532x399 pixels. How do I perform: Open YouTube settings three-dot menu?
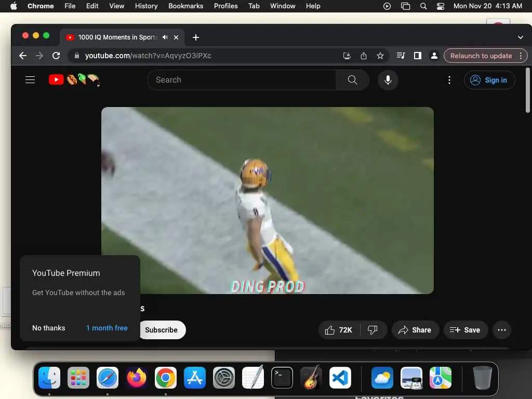pos(449,80)
